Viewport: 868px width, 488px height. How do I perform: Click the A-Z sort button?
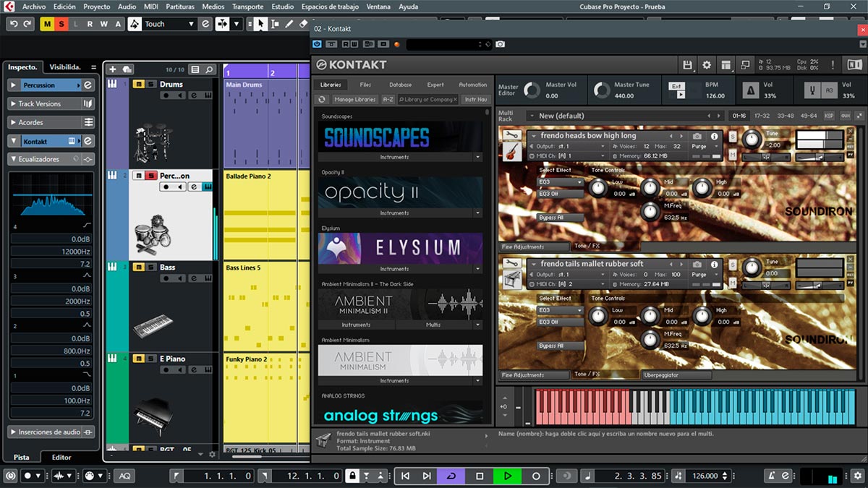(388, 99)
